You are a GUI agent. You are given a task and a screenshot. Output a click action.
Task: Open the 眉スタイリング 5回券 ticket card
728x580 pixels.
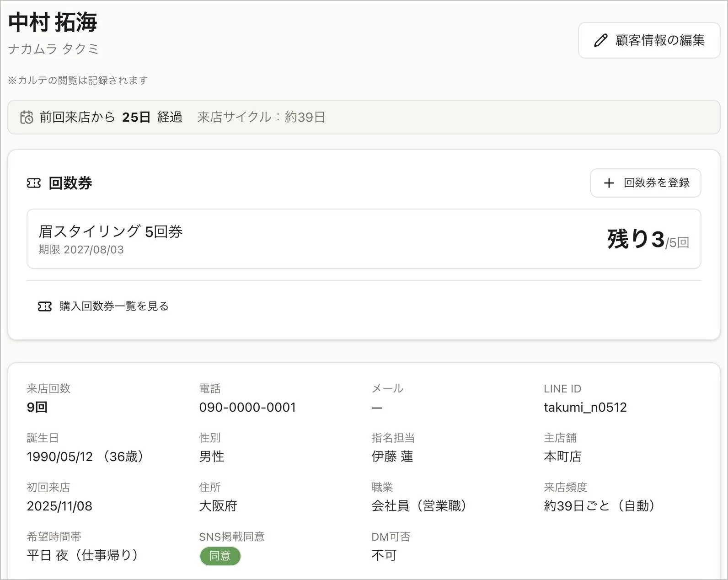[x=364, y=239]
